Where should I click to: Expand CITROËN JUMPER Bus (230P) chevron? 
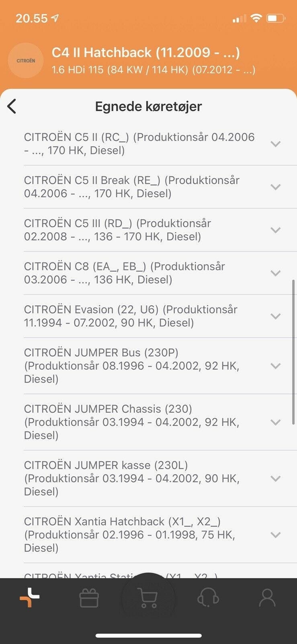point(275,366)
